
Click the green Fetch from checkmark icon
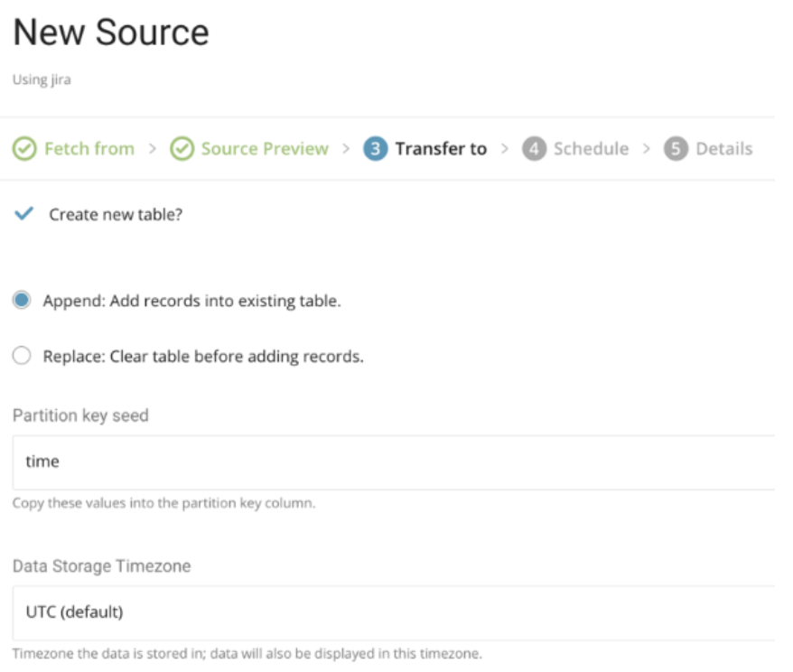(x=24, y=149)
